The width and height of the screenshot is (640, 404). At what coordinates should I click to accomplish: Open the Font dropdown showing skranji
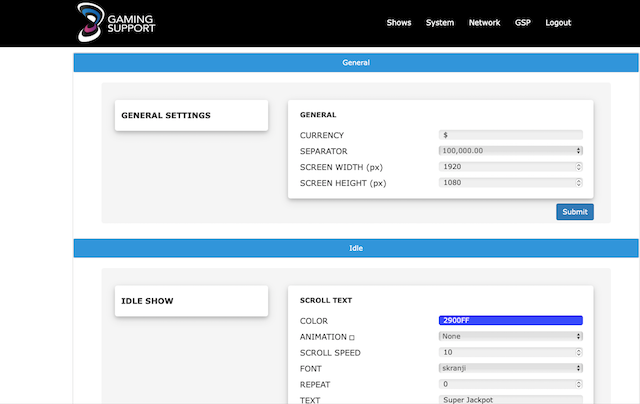pos(510,368)
